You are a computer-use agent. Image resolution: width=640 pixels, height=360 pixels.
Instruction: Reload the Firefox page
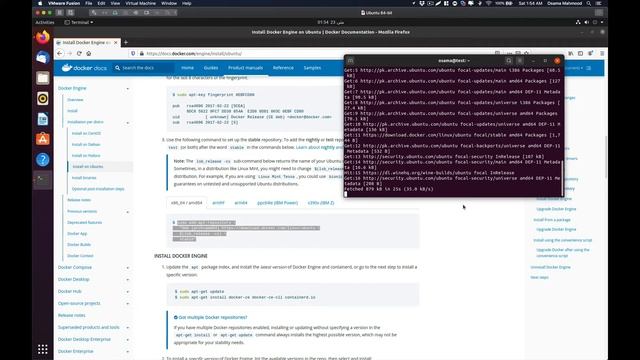point(79,53)
